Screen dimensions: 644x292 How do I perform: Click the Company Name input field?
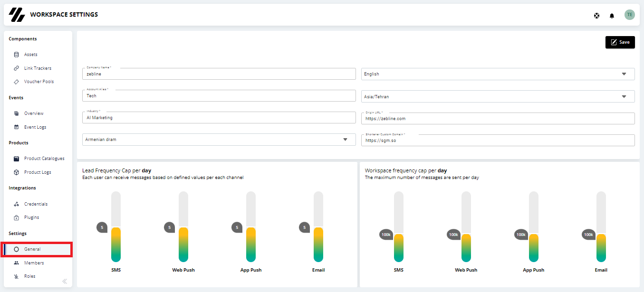219,74
